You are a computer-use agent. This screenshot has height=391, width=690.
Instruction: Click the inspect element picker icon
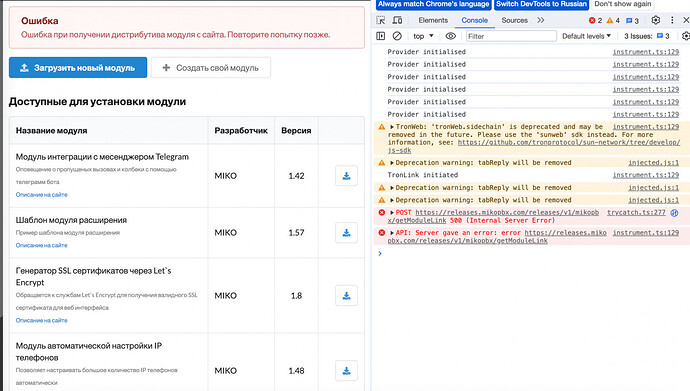(381, 20)
